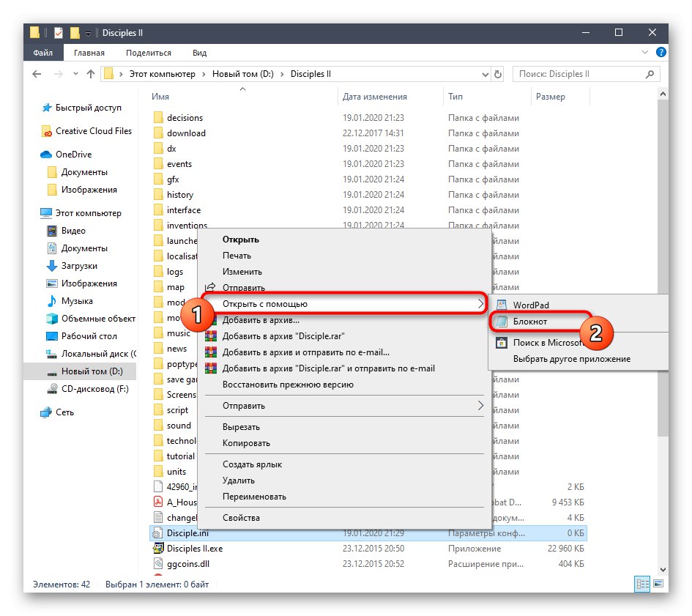Open Видео folder in sidebar

pos(67,231)
